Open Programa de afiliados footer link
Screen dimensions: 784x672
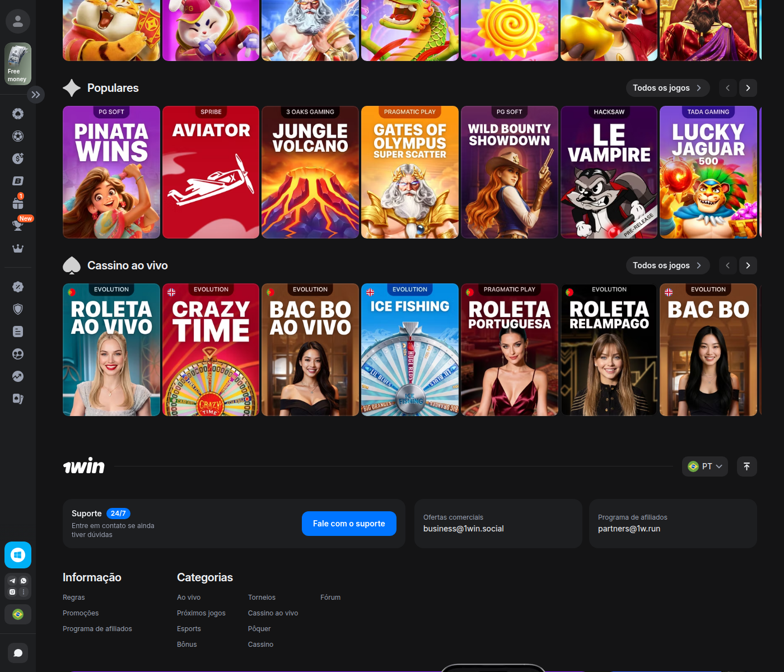97,629
